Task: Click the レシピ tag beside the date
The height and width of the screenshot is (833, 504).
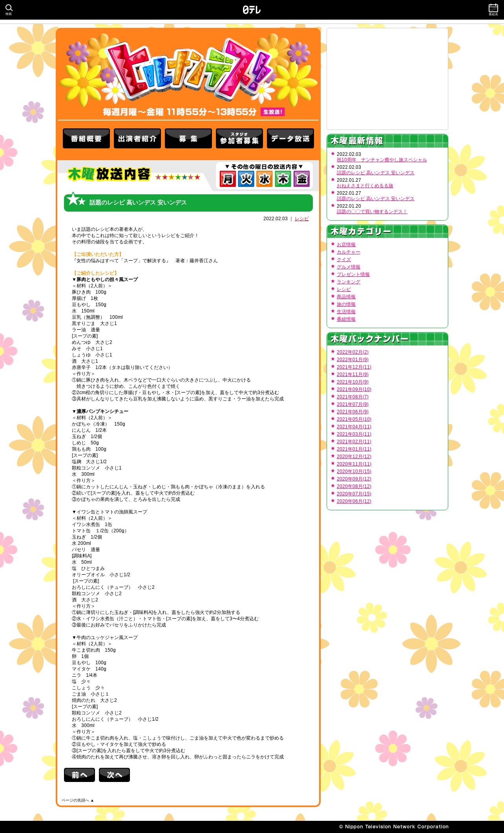Action: click(x=302, y=219)
